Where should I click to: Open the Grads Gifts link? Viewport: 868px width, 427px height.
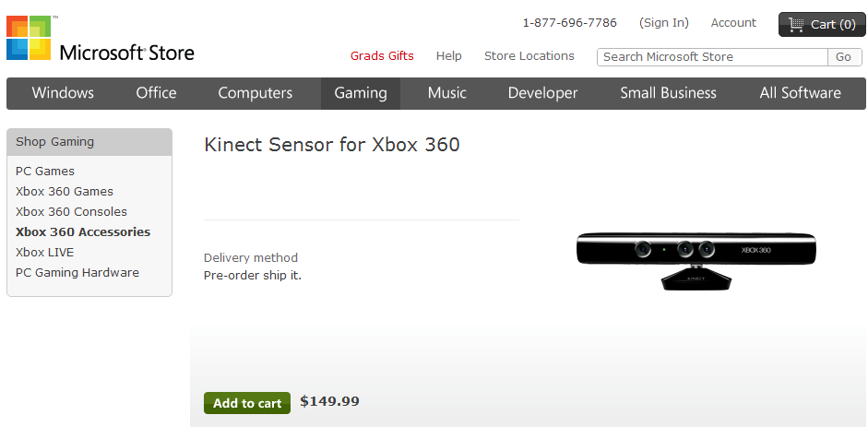coord(382,56)
